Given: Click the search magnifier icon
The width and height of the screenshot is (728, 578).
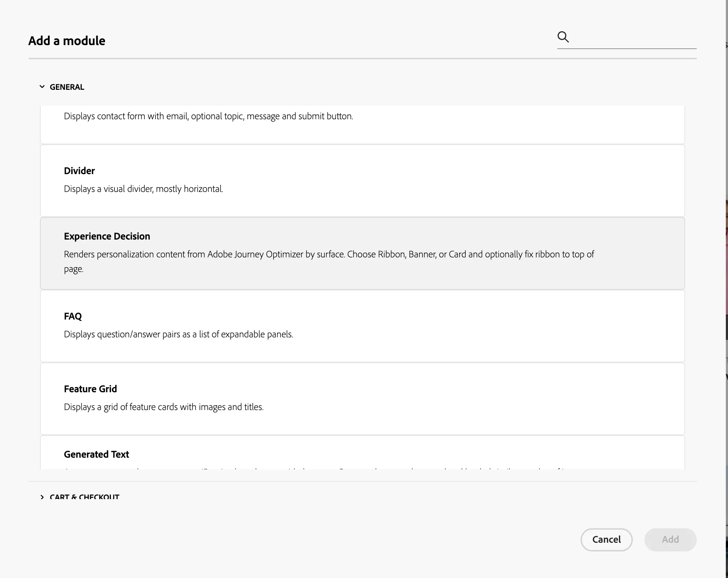Looking at the screenshot, I should [x=563, y=37].
